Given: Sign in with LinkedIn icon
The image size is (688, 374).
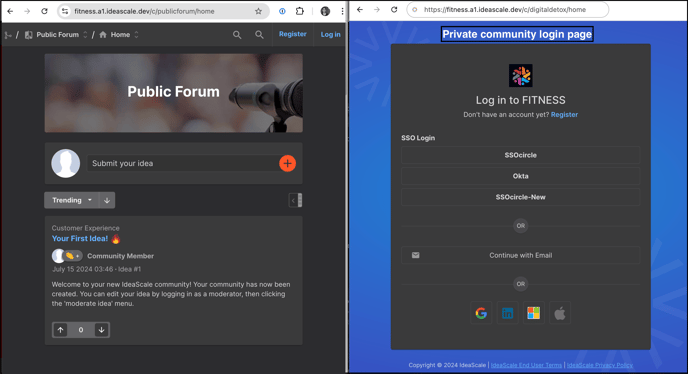Looking at the screenshot, I should (507, 313).
